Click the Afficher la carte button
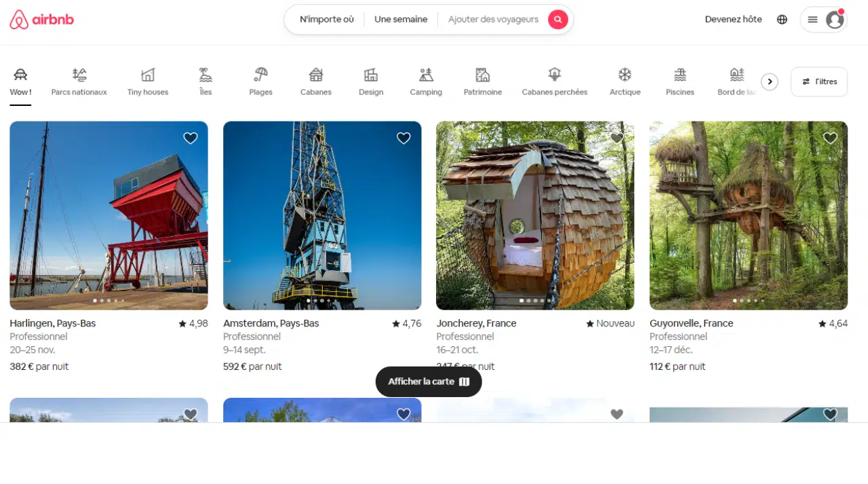 point(429,381)
